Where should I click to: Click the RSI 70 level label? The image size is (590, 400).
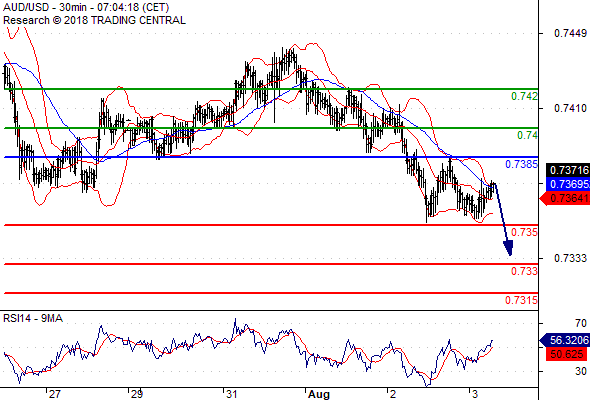click(x=581, y=323)
